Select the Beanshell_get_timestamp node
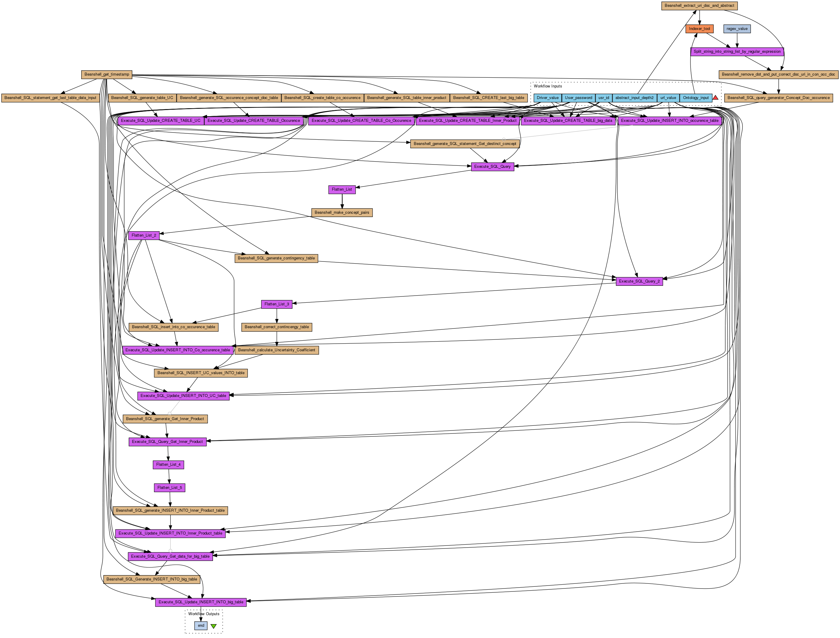The height and width of the screenshot is (638, 840). click(x=107, y=74)
